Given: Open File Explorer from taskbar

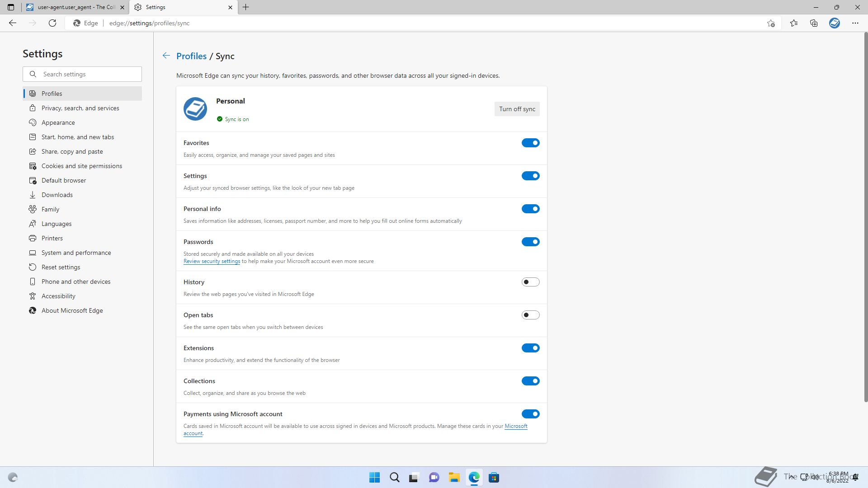Looking at the screenshot, I should coord(454,478).
